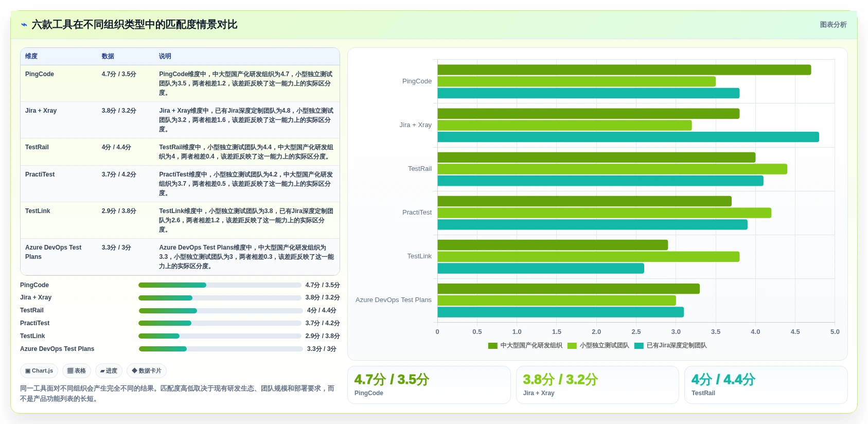Click the blue chart icon beside the title

[x=24, y=25]
